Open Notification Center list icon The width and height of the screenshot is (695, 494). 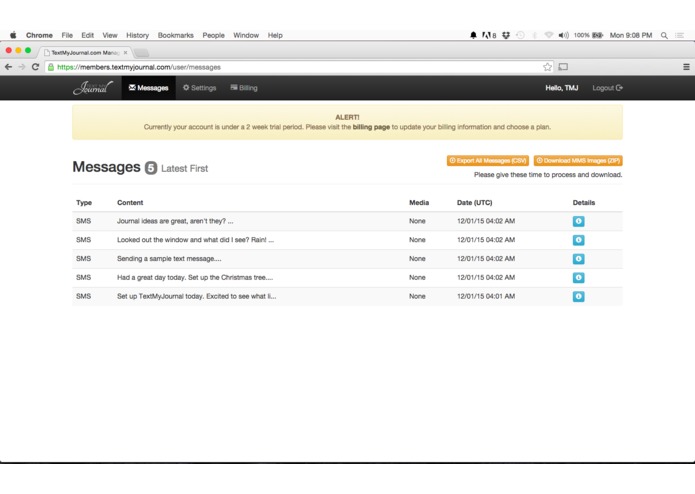click(x=679, y=35)
